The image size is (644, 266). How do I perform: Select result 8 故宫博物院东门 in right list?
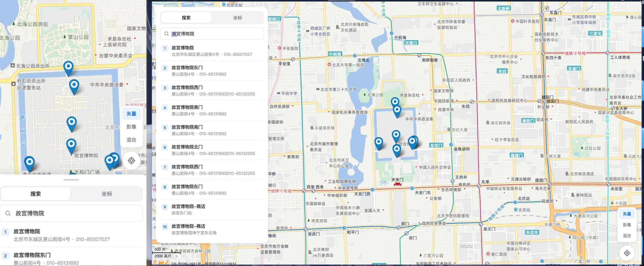pos(212,190)
